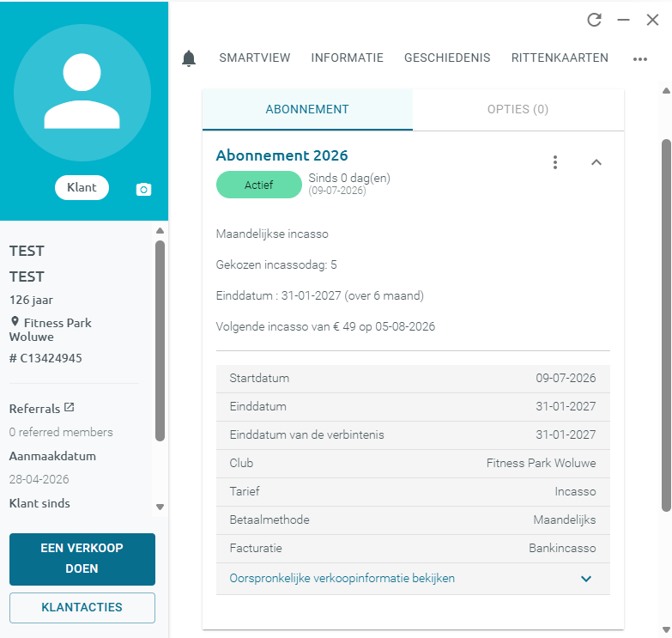Viewport: 672px width, 638px height.
Task: Click the location pin icon by Fitness Park
Action: [x=15, y=321]
